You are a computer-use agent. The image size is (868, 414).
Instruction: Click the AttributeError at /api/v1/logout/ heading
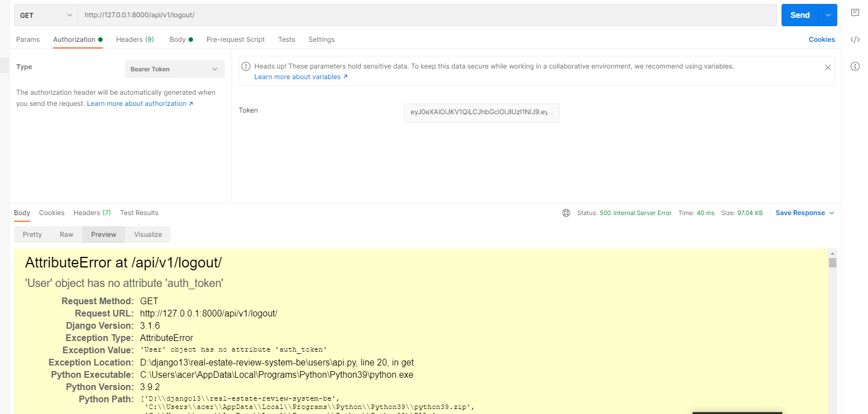coord(124,263)
